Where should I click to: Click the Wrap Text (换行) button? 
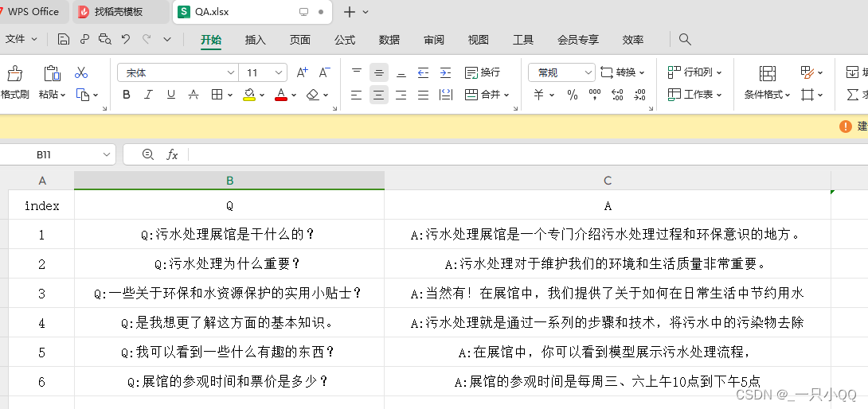pyautogui.click(x=482, y=72)
